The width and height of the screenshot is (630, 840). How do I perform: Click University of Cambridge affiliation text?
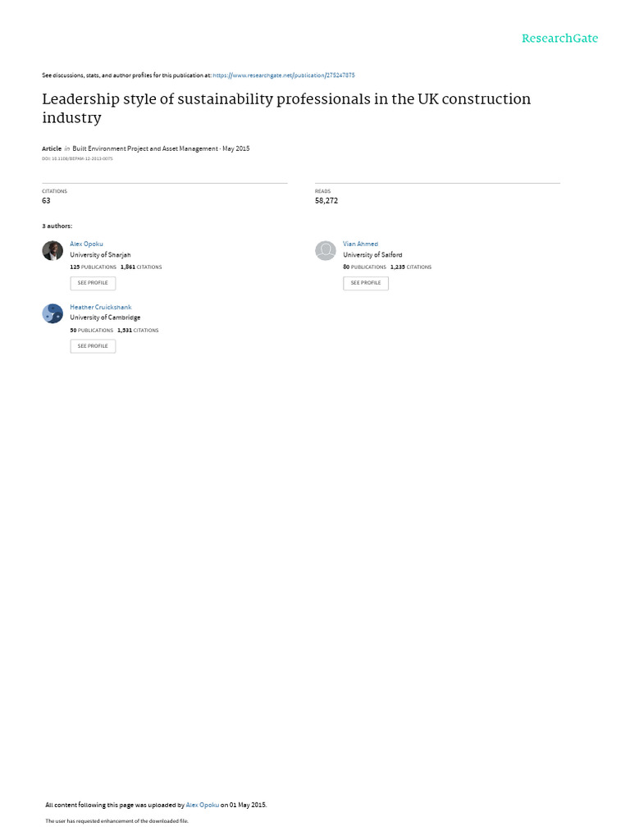pyautogui.click(x=105, y=317)
